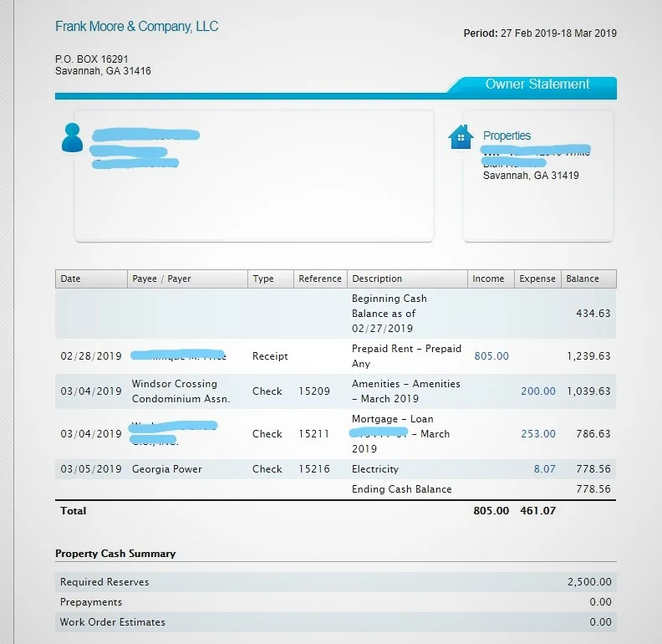The width and height of the screenshot is (662, 644).
Task: Click the 461.07 total expense value
Action: [538, 511]
